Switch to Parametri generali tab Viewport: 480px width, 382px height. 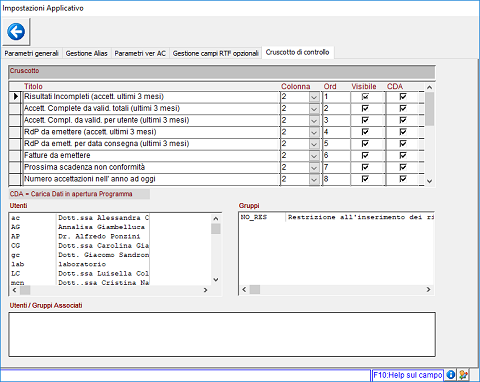click(31, 53)
